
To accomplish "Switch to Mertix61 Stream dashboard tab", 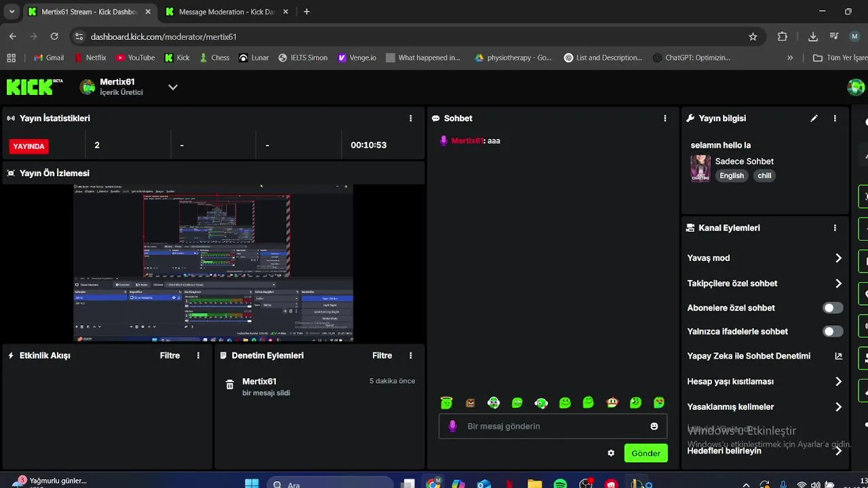I will 90,12.
